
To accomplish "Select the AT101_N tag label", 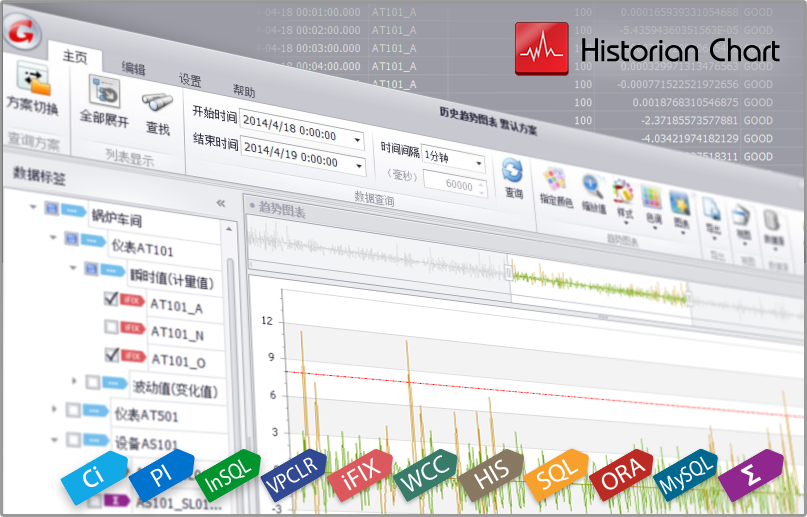I will coord(177,334).
